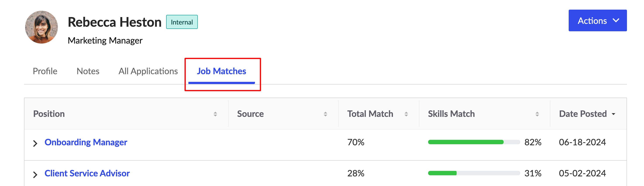The height and width of the screenshot is (186, 644).
Task: Click the sort arrows beside Skills Match
Action: tap(537, 114)
